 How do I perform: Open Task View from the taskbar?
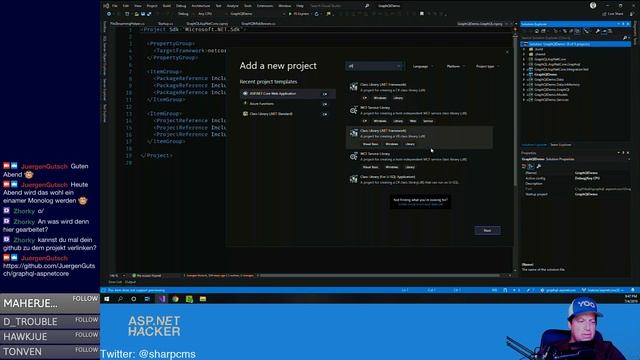[147, 299]
